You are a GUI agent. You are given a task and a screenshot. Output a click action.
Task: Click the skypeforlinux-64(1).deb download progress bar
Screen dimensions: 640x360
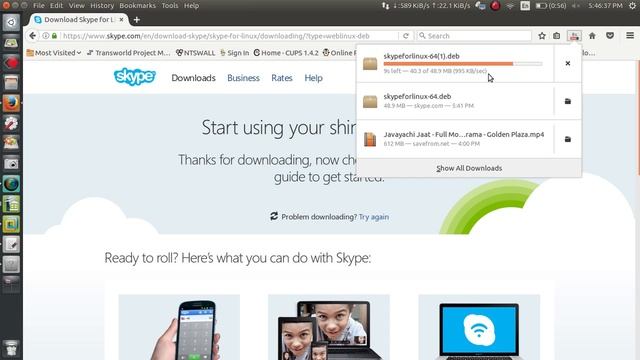[463, 64]
